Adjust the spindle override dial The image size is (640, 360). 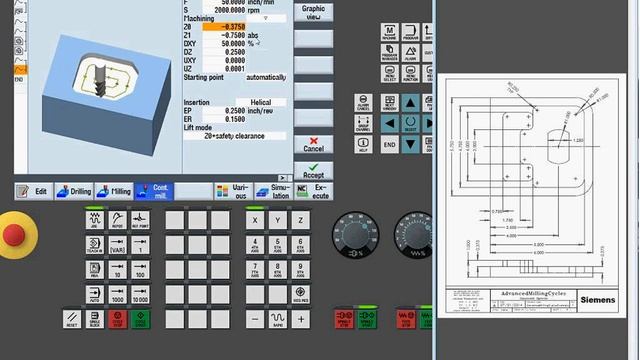356,235
